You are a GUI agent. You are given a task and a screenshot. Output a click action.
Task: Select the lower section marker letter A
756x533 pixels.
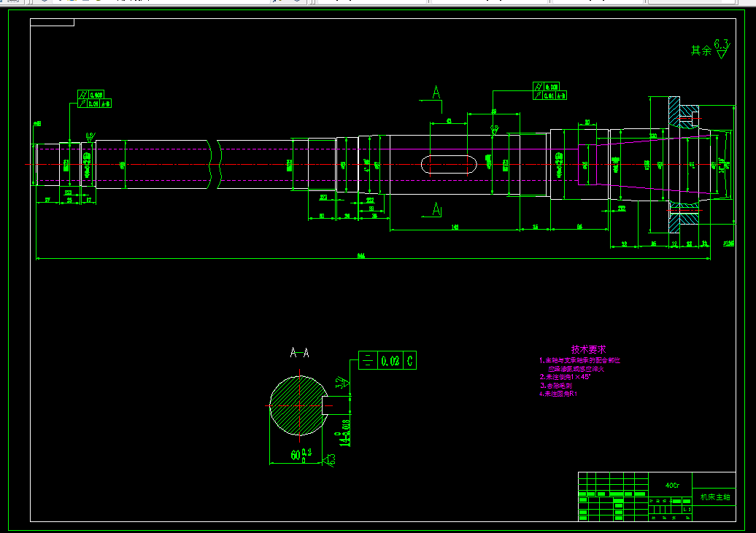436,210
